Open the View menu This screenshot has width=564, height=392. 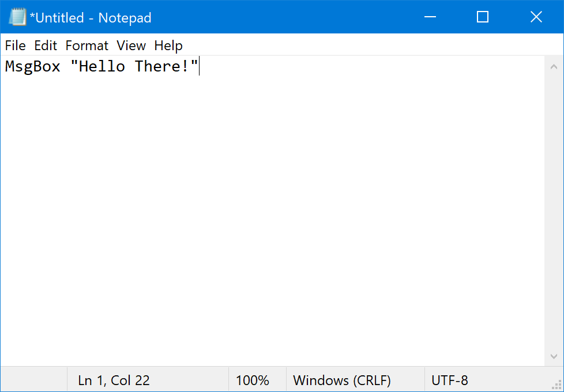coord(131,46)
